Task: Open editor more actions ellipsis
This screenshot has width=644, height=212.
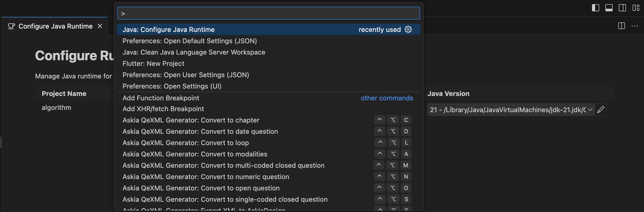Action: pyautogui.click(x=635, y=26)
